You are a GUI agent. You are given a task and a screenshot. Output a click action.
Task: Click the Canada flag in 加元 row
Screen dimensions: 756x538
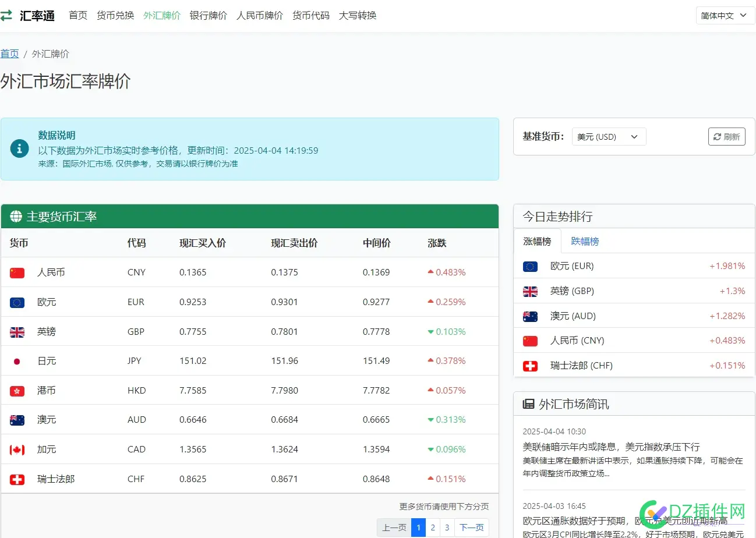click(x=17, y=449)
